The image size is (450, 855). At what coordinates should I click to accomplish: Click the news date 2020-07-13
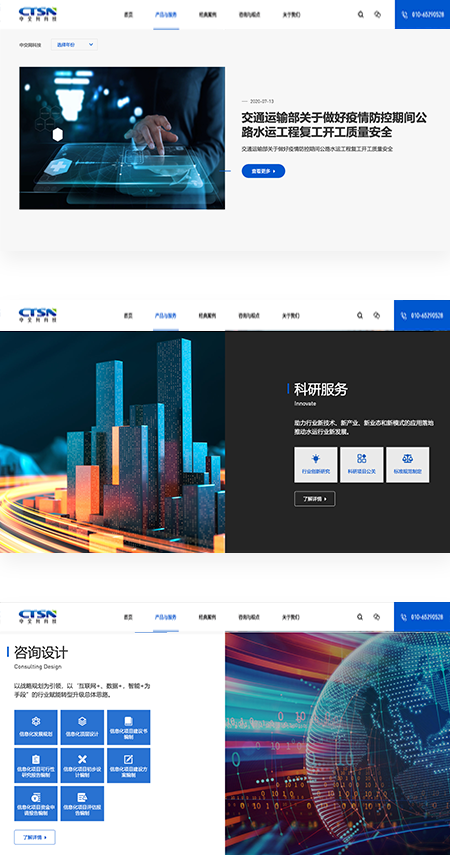(x=262, y=101)
